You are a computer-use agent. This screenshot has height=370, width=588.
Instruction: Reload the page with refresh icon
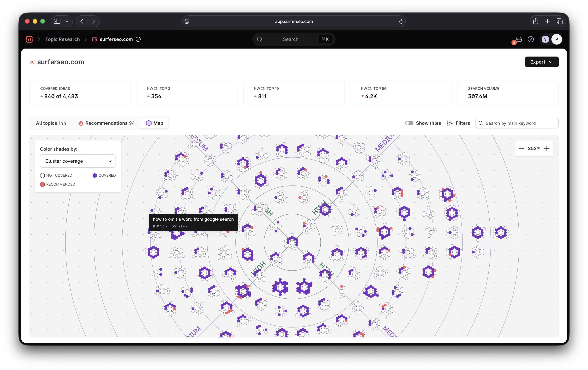point(401,21)
